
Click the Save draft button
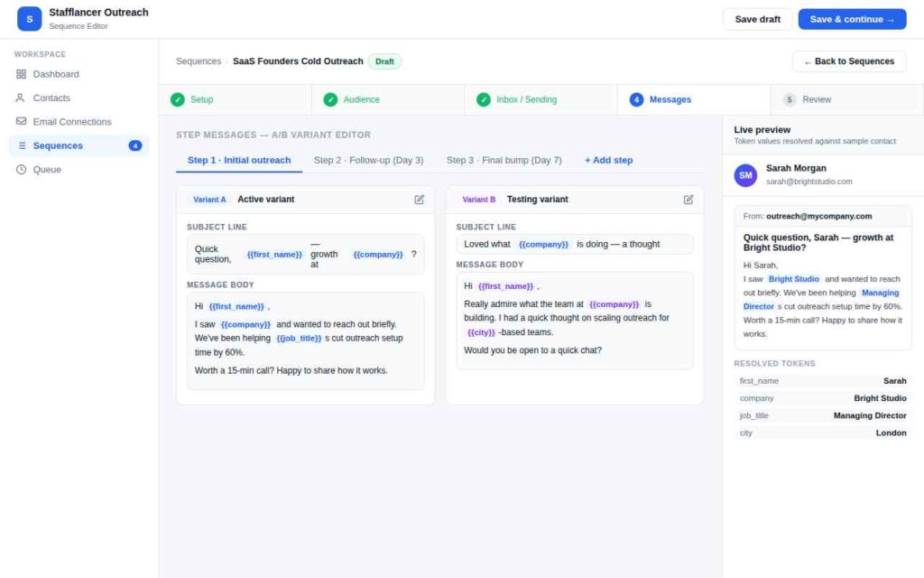pos(757,20)
